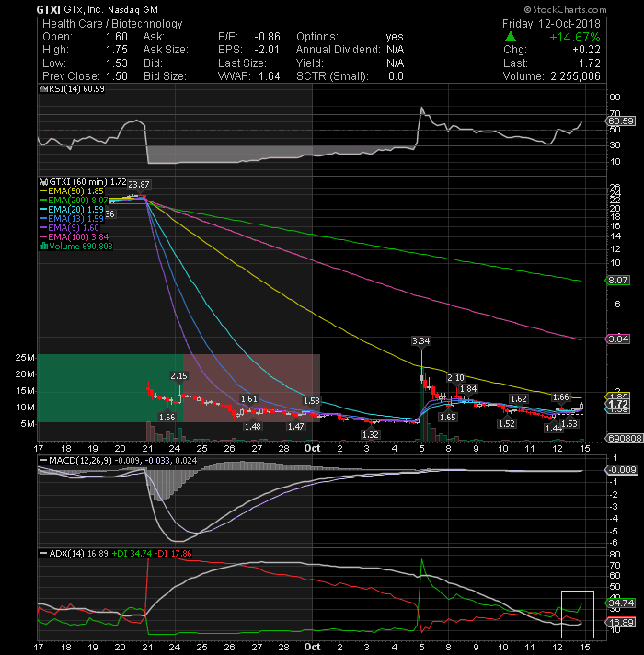The height and width of the screenshot is (655, 644).
Task: Click the 2.10 high price label
Action: (x=455, y=377)
